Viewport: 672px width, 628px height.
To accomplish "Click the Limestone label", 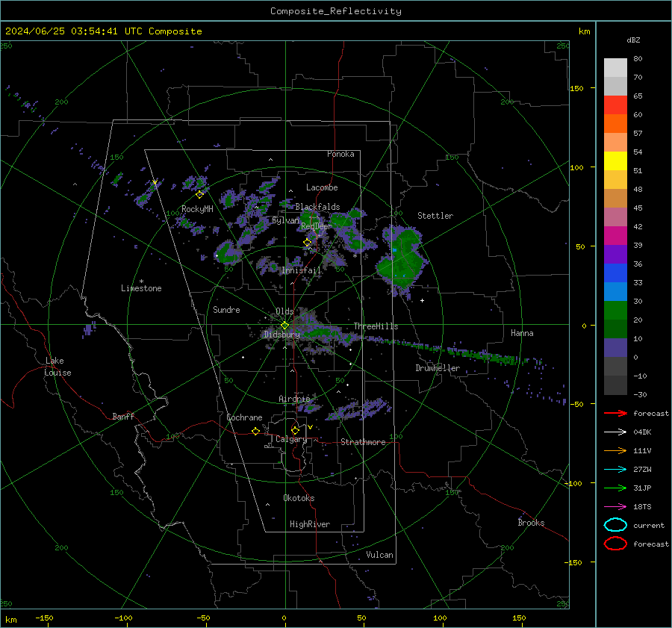I will pyautogui.click(x=141, y=288).
